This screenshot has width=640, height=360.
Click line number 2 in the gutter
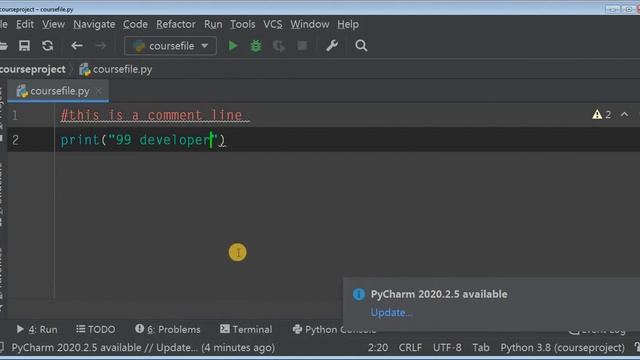[15, 140]
